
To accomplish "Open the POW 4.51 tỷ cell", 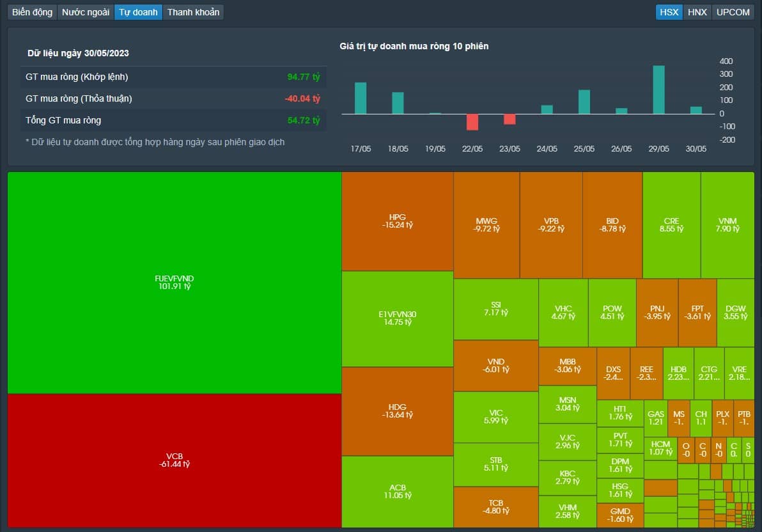I will pos(612,313).
